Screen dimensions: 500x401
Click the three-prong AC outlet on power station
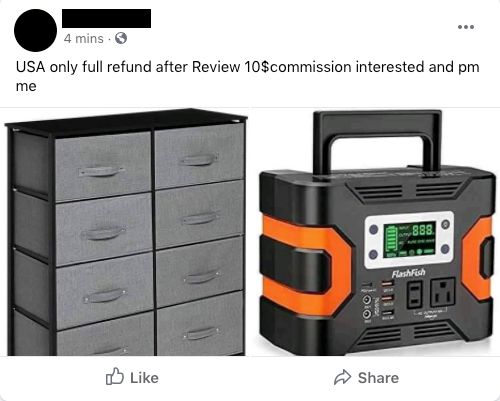pyautogui.click(x=443, y=292)
